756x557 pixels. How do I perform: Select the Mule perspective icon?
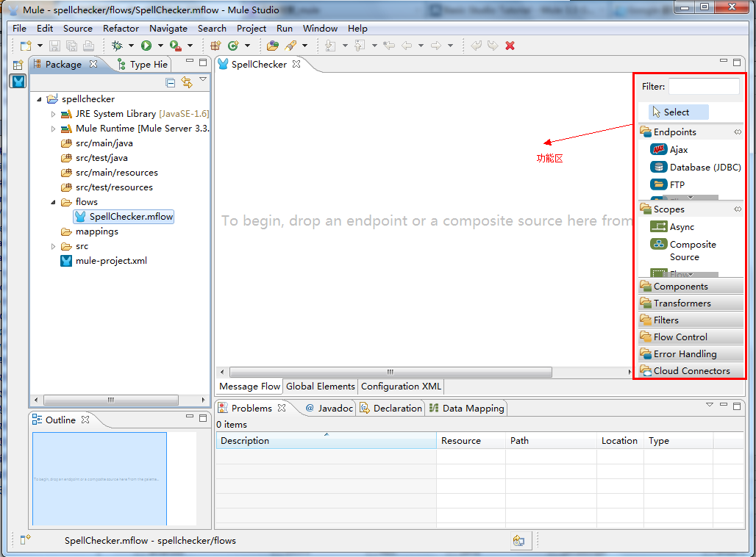point(18,81)
